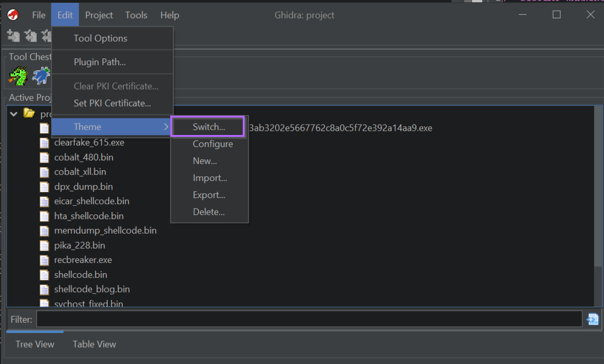604x364 pixels.
Task: Click the leftmost toolbar document icon
Action: pos(13,36)
